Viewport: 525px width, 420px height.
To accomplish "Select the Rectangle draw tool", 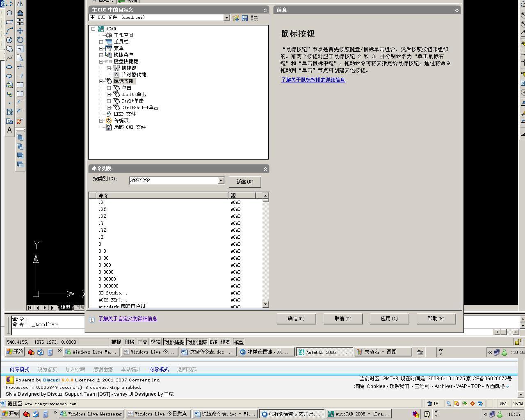I will (x=9, y=21).
